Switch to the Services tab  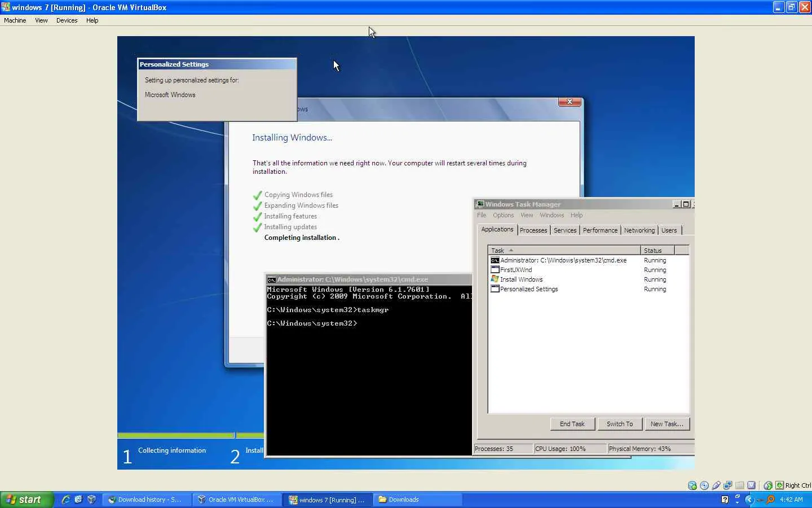[x=565, y=230]
